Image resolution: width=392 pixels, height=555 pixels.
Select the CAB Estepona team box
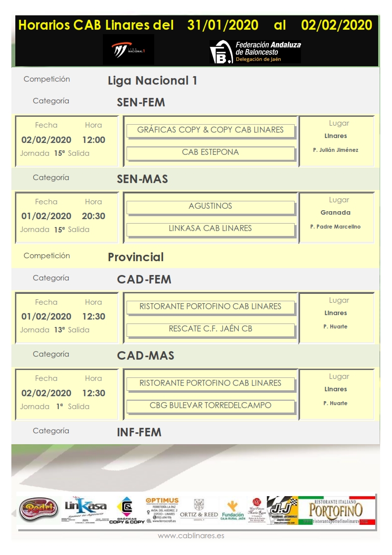click(x=210, y=152)
